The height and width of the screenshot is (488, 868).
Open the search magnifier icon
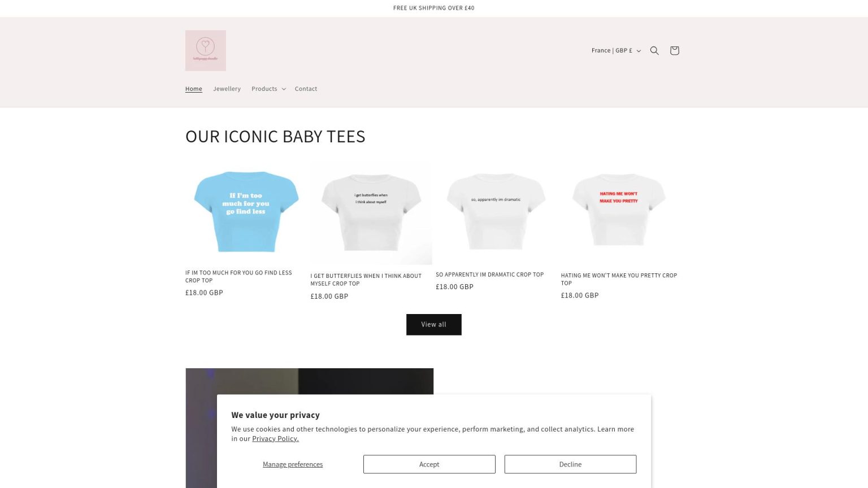point(654,51)
